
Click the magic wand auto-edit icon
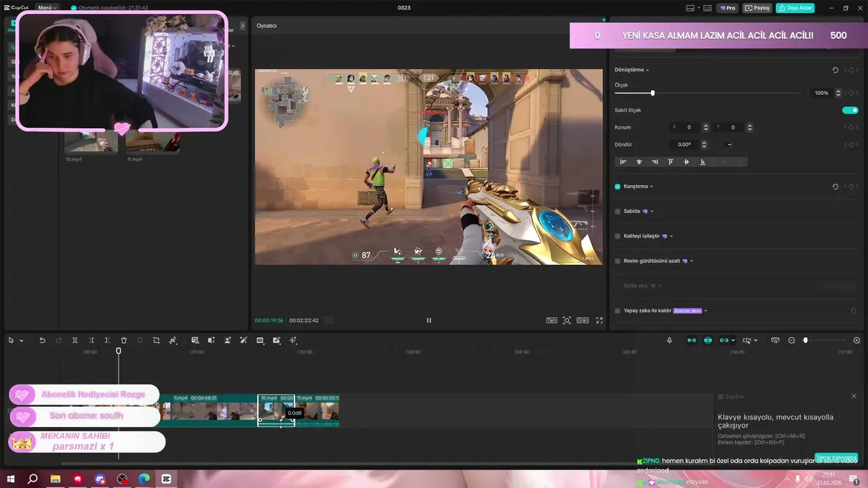[243, 340]
